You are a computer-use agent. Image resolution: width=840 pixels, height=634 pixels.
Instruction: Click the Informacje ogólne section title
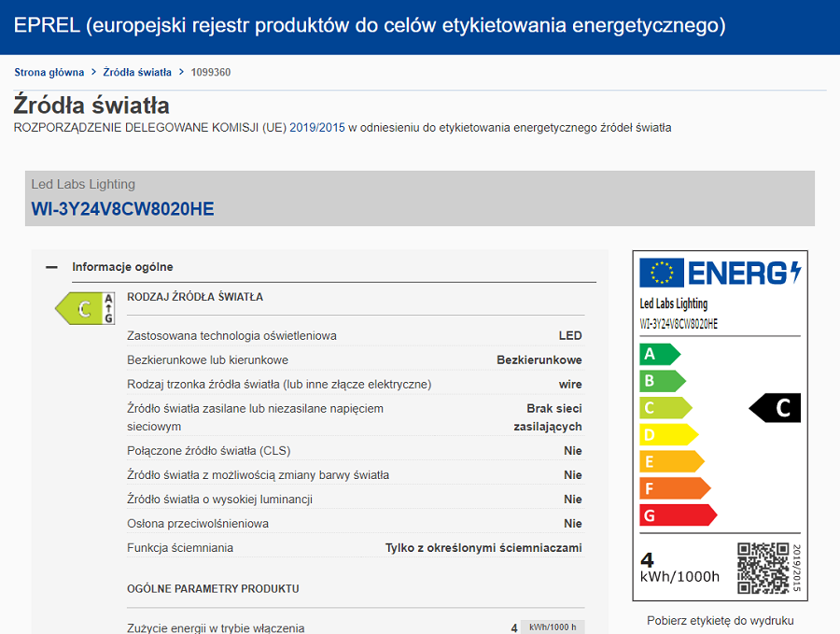tap(122, 267)
